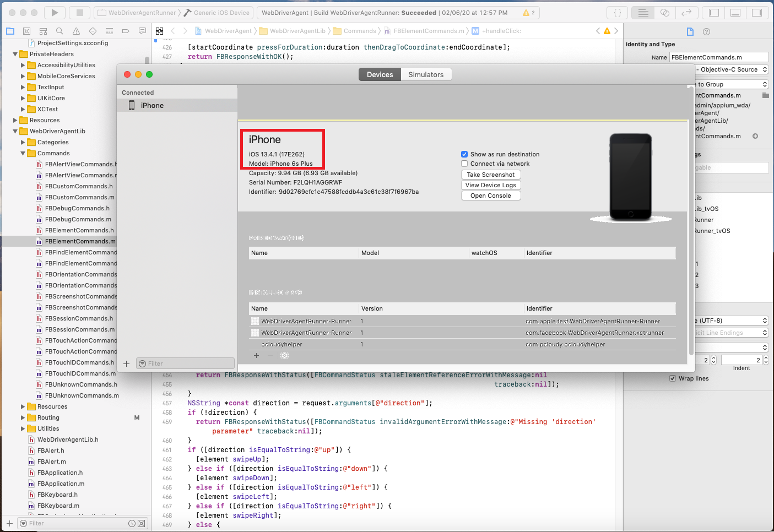Click the plus icon under installed apps table
Screen dimensions: 774x532
(x=256, y=356)
